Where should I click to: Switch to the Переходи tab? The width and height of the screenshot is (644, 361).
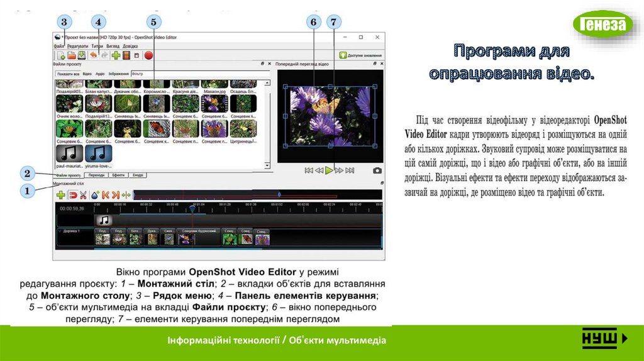[96, 175]
